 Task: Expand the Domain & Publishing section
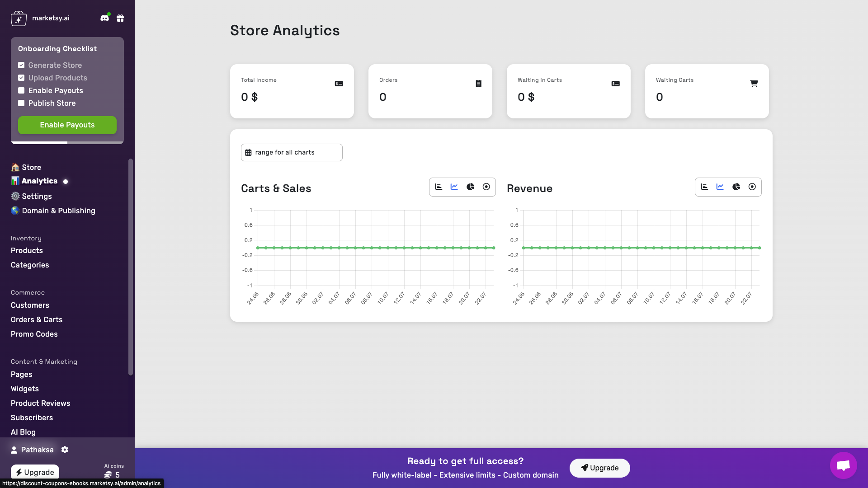tap(58, 211)
